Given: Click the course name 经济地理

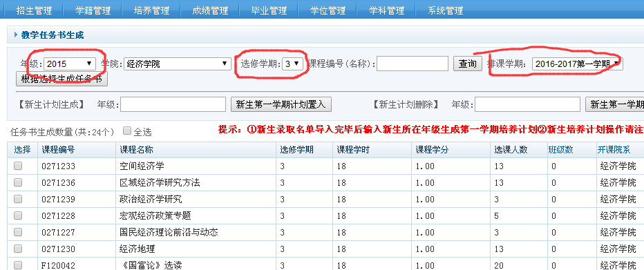Looking at the screenshot, I should (138, 249).
